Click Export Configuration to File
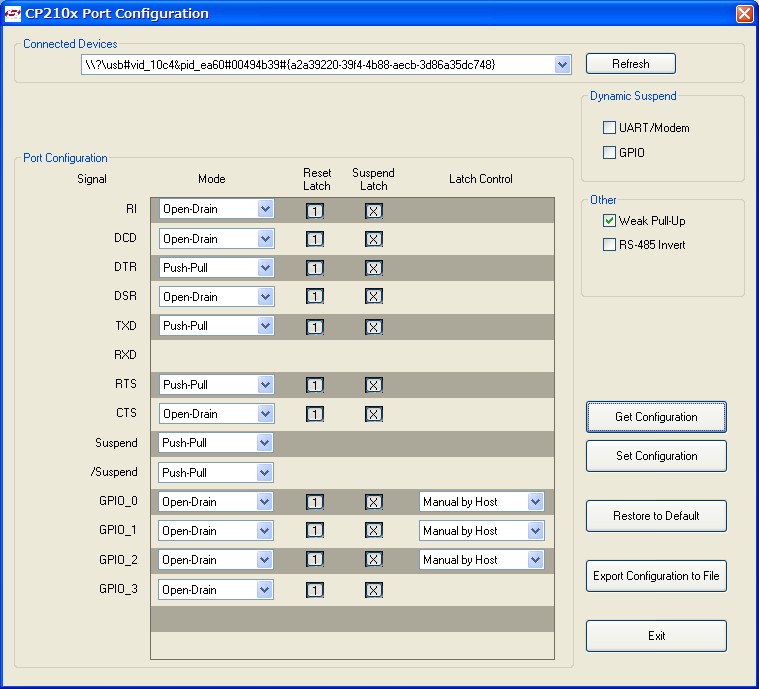759x689 pixels. pyautogui.click(x=656, y=576)
